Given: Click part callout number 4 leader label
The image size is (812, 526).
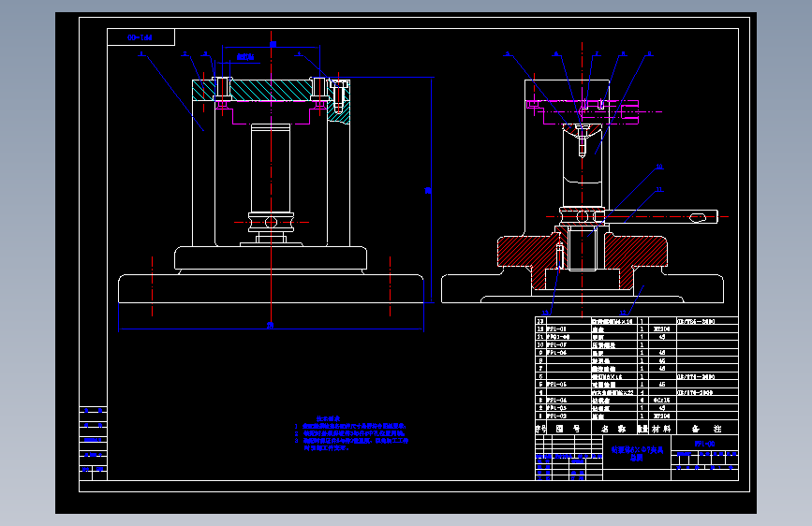Looking at the screenshot, I should [299, 54].
